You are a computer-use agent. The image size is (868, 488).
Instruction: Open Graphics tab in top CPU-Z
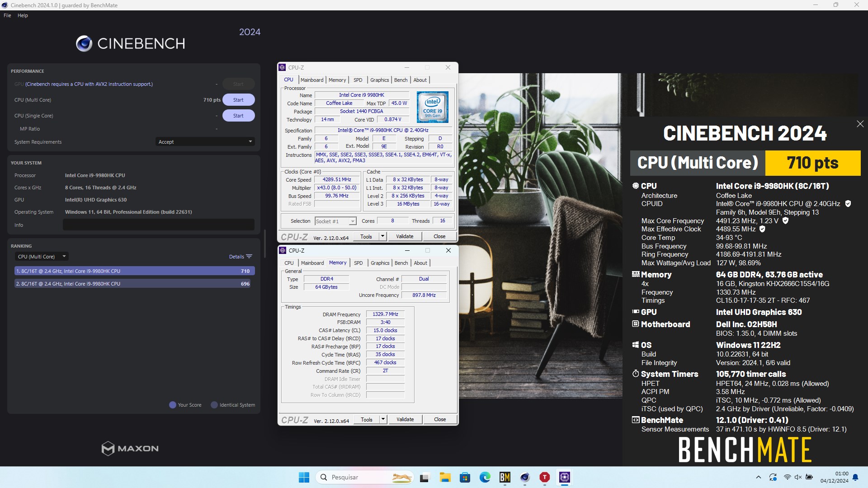coord(380,80)
